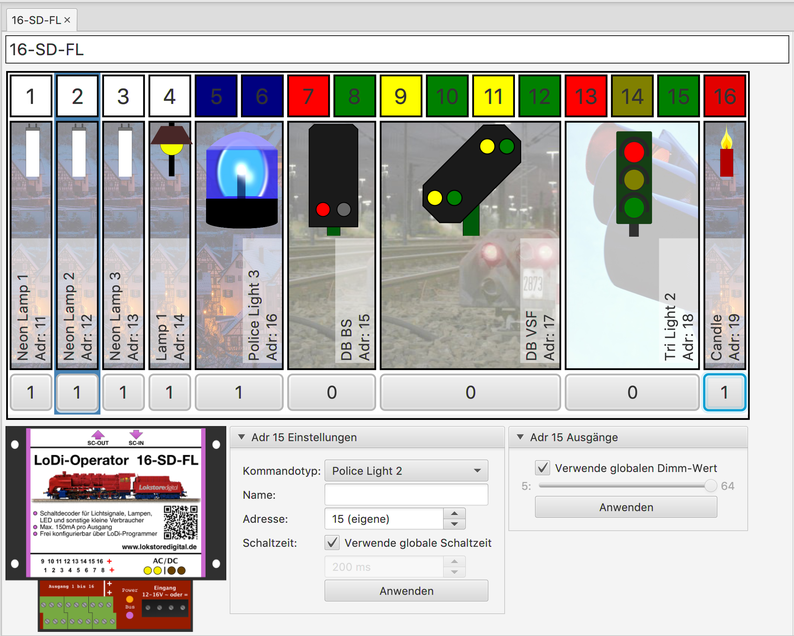
Task: Select output number 4 box
Action: point(170,96)
